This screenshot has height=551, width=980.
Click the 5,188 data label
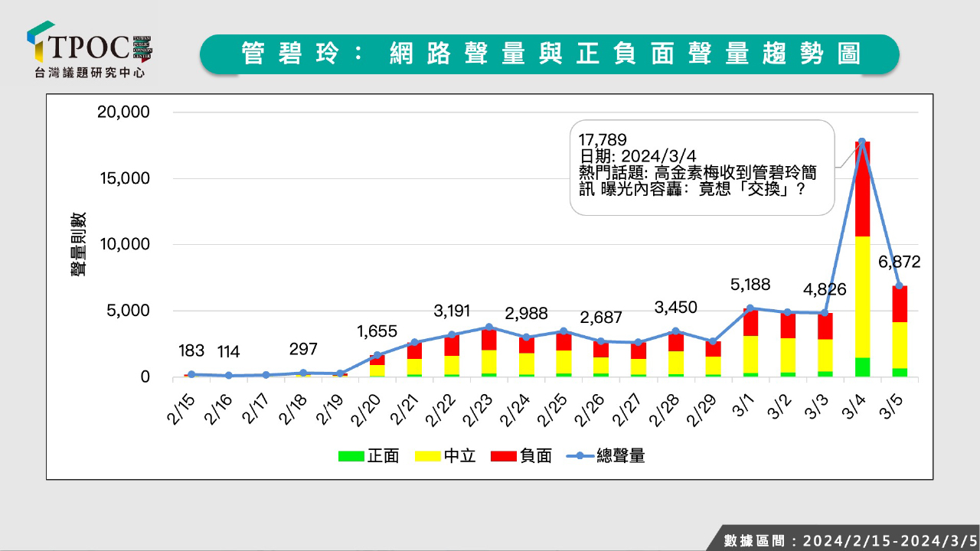(x=750, y=286)
